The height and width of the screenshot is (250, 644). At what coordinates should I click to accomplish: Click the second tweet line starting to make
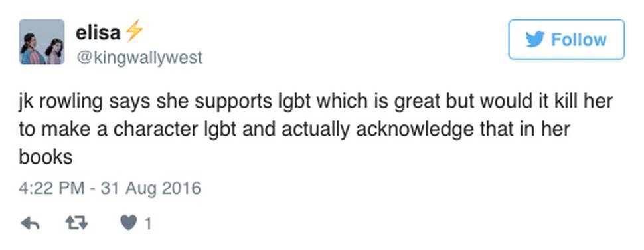pos(295,130)
